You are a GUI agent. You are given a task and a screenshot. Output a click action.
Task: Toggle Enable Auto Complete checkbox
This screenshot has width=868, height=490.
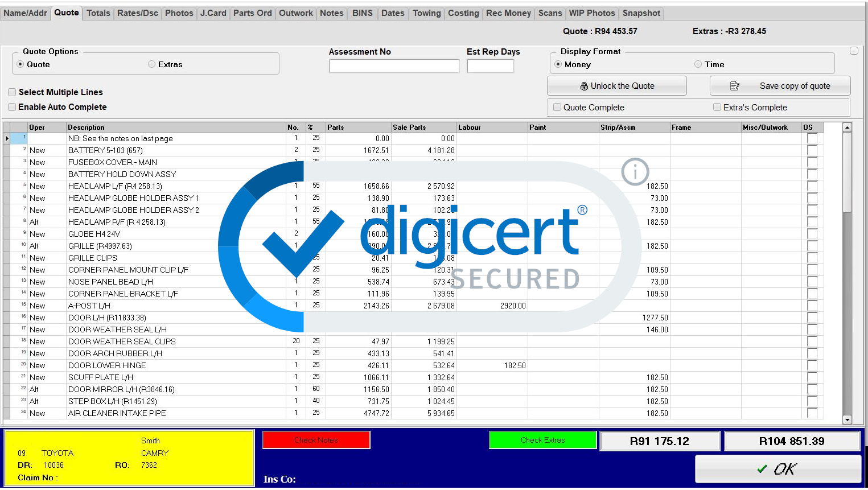(12, 107)
